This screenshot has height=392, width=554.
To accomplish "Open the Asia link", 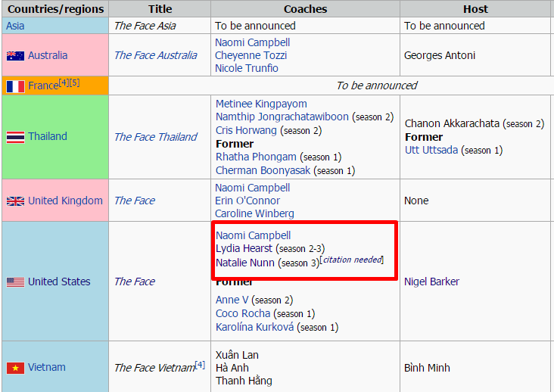I will click(x=15, y=26).
